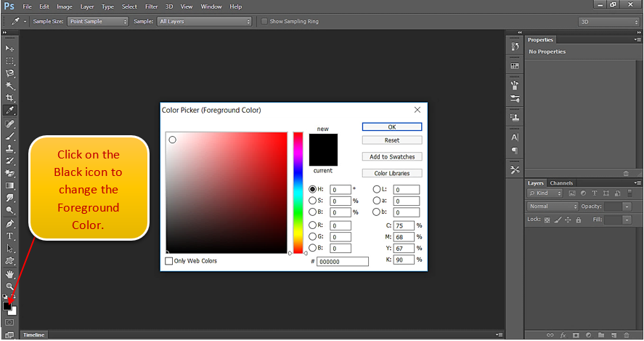
Task: Select the Pen tool
Action: [9, 224]
